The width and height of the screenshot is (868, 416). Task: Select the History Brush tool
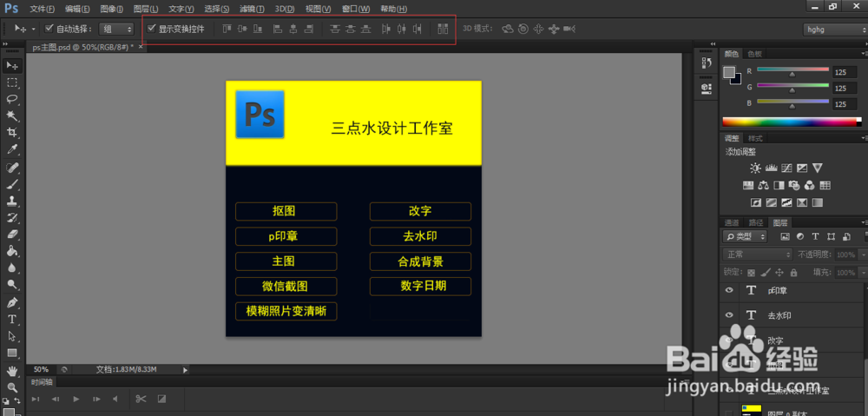[x=11, y=217]
